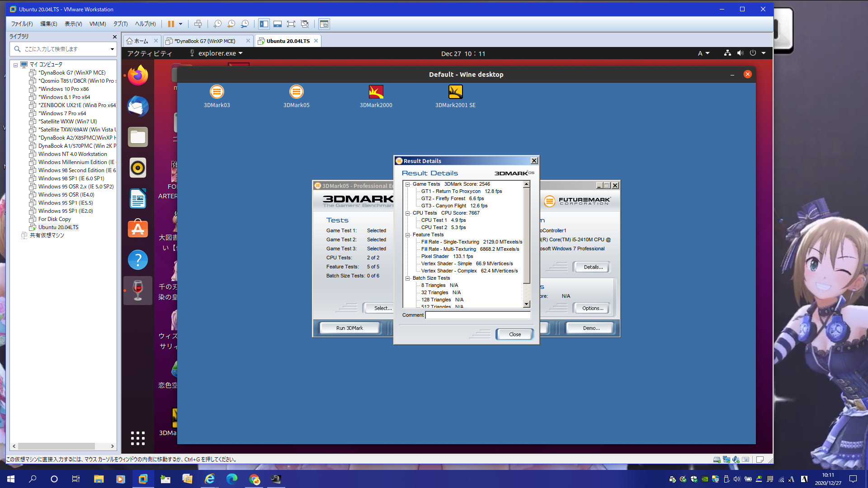
Task: Open the ヘルプ(H) menu
Action: tap(145, 24)
